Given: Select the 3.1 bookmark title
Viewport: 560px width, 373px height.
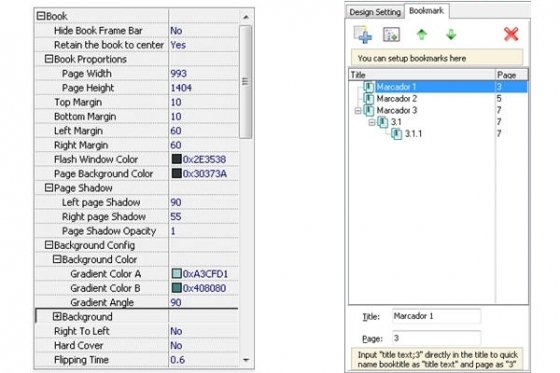Looking at the screenshot, I should 396,122.
